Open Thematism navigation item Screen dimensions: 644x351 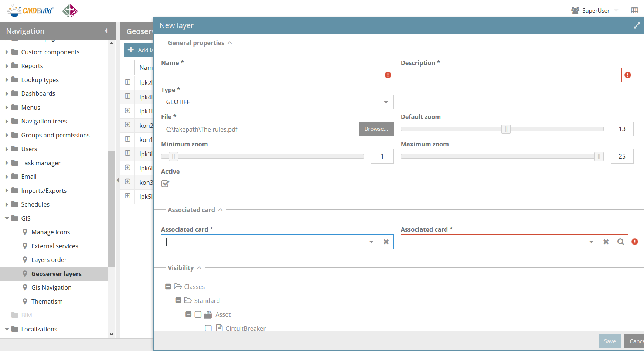(x=47, y=301)
